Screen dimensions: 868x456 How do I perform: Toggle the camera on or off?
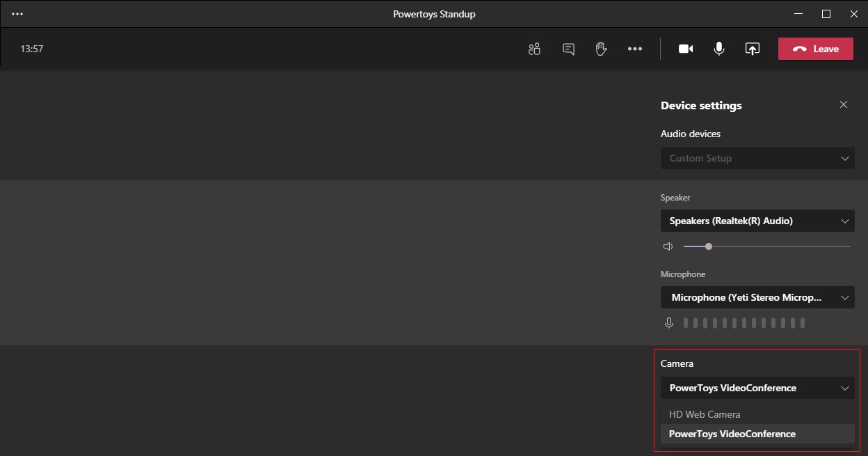pos(686,49)
